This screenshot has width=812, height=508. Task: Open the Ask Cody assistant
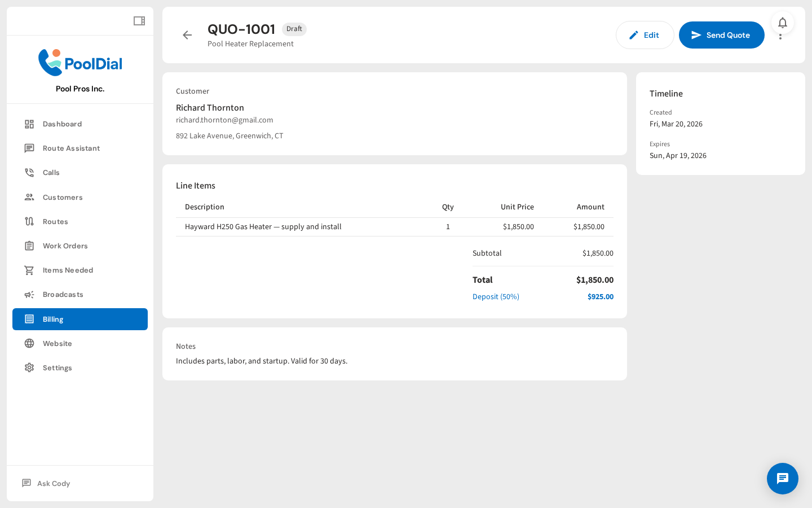point(54,483)
